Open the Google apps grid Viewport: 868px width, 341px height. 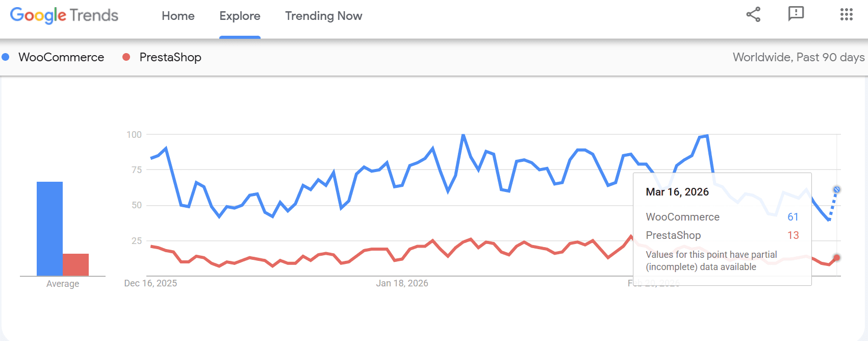(x=846, y=14)
